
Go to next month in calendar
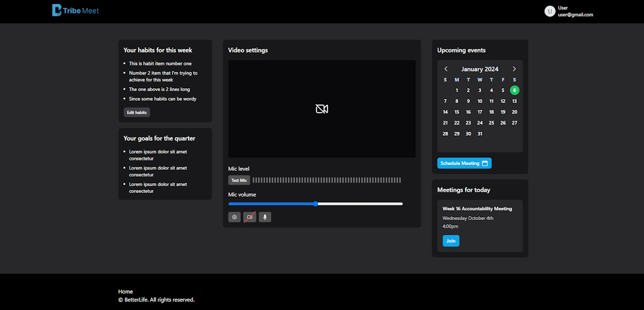(x=514, y=69)
